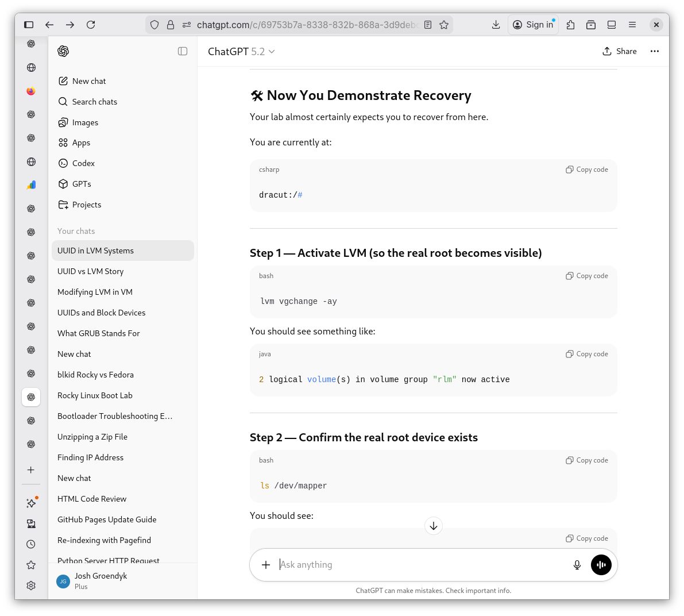
Task: Click the browser reload icon
Action: coord(91,25)
